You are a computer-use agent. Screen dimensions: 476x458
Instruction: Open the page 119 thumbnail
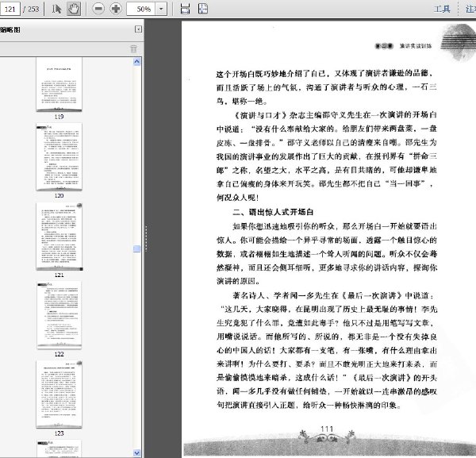click(x=59, y=84)
